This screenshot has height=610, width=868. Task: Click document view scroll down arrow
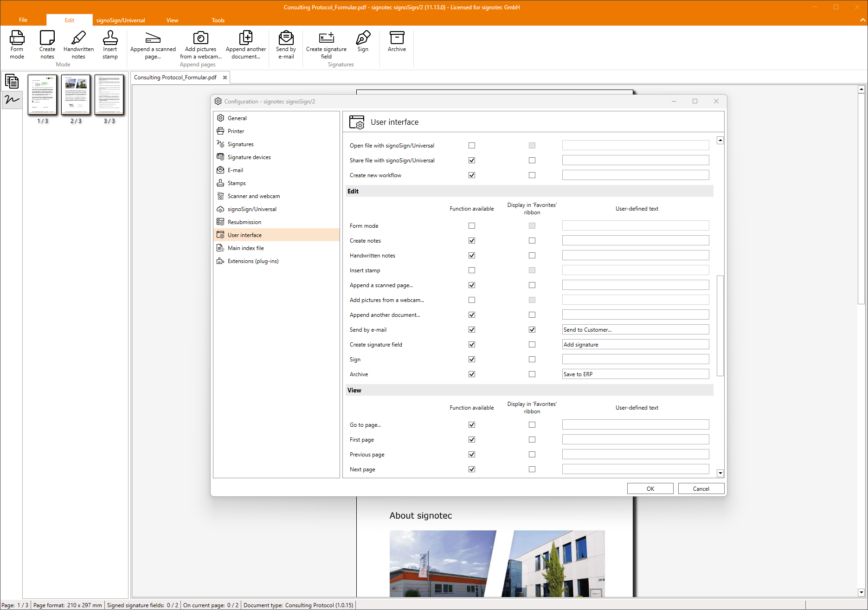point(862,592)
